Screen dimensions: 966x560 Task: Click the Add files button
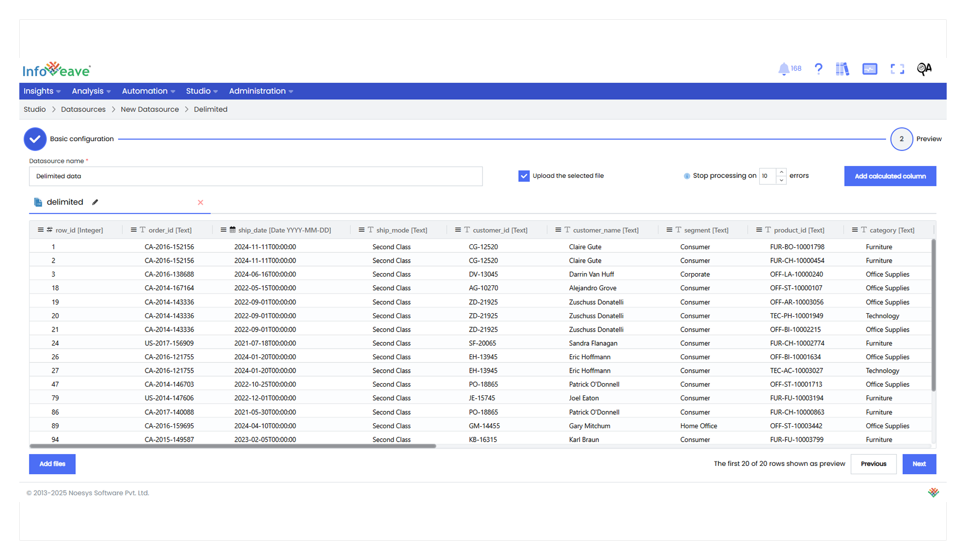52,464
